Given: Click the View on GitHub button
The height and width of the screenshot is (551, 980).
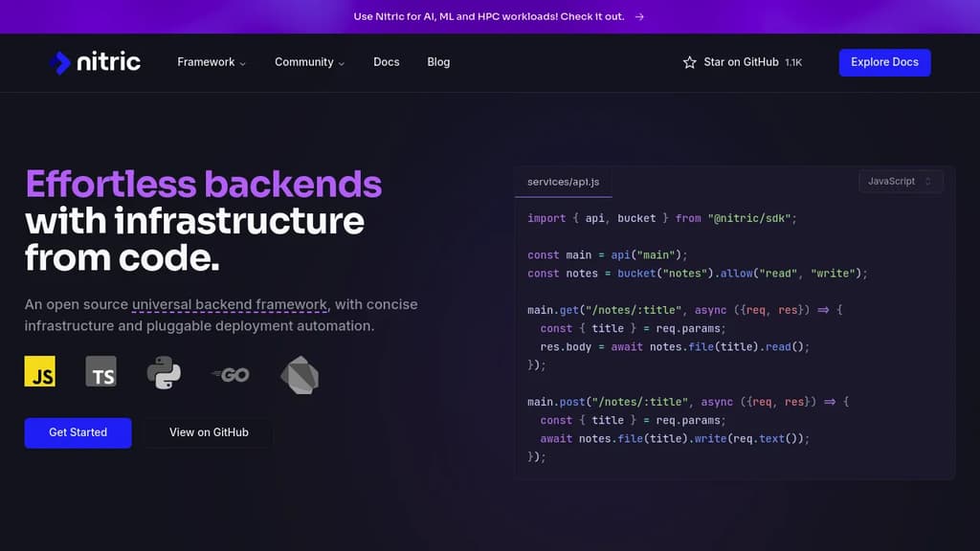Looking at the screenshot, I should click(208, 432).
